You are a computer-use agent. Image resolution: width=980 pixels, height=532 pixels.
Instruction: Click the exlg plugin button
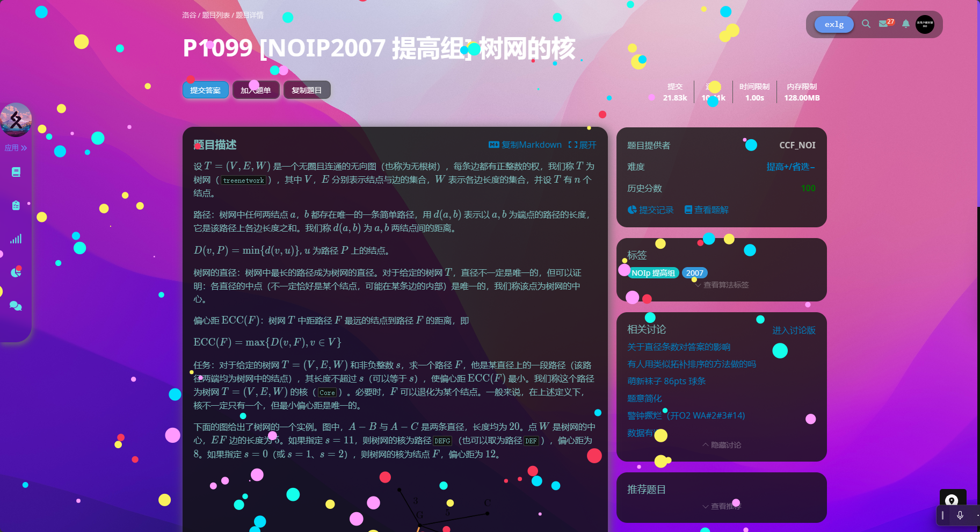coord(834,24)
